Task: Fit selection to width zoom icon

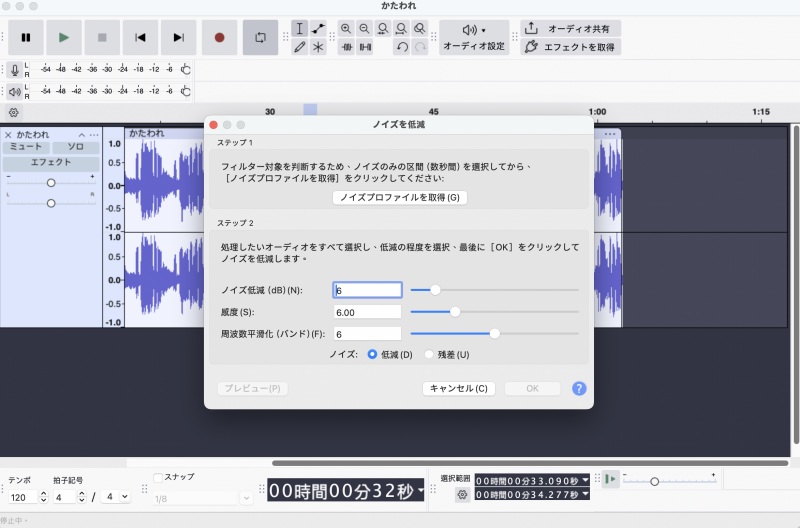Action: tap(383, 29)
